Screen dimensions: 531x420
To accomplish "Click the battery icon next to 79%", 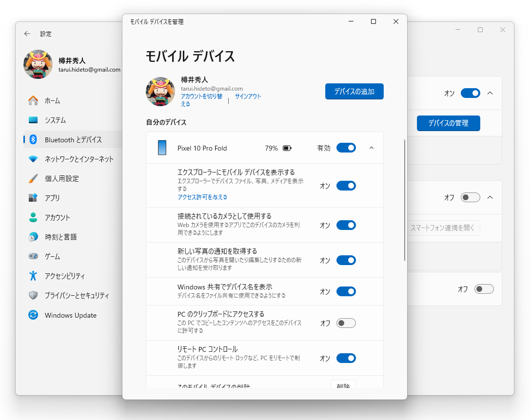I will (287, 148).
